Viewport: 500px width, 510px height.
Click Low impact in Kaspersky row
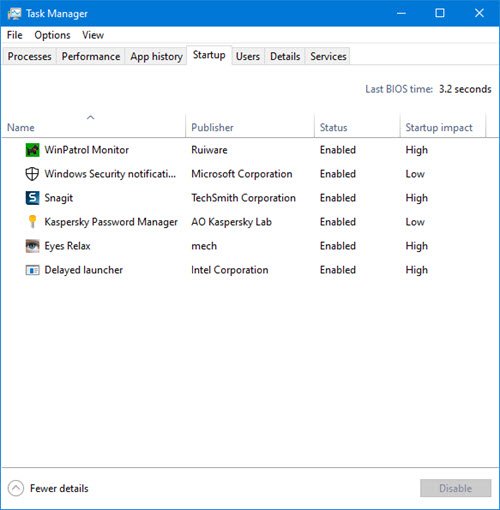pyautogui.click(x=415, y=222)
